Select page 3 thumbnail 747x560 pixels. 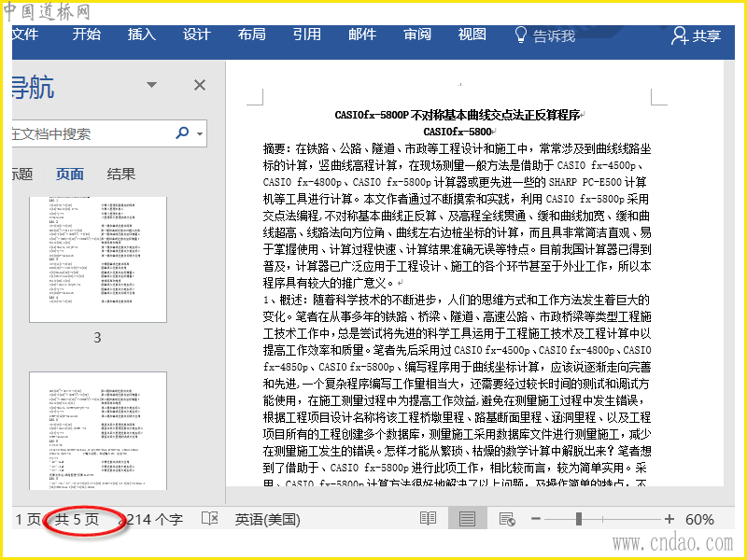[x=98, y=259]
